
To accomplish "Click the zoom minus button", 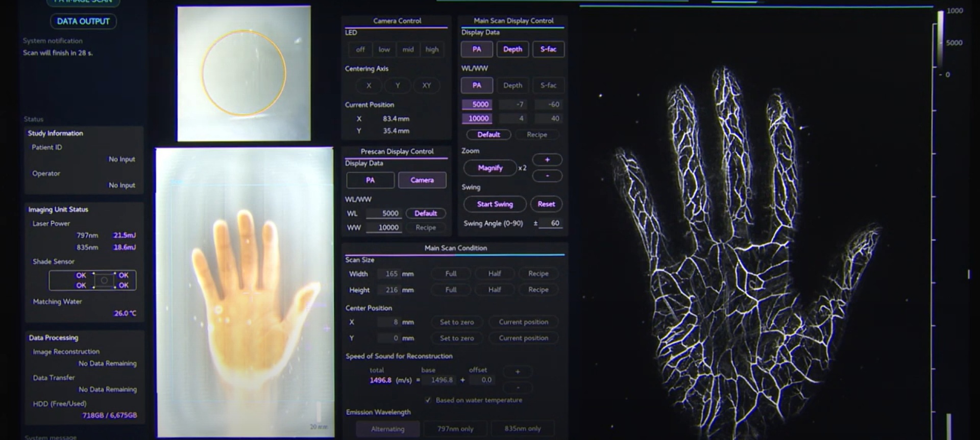I will pyautogui.click(x=547, y=176).
